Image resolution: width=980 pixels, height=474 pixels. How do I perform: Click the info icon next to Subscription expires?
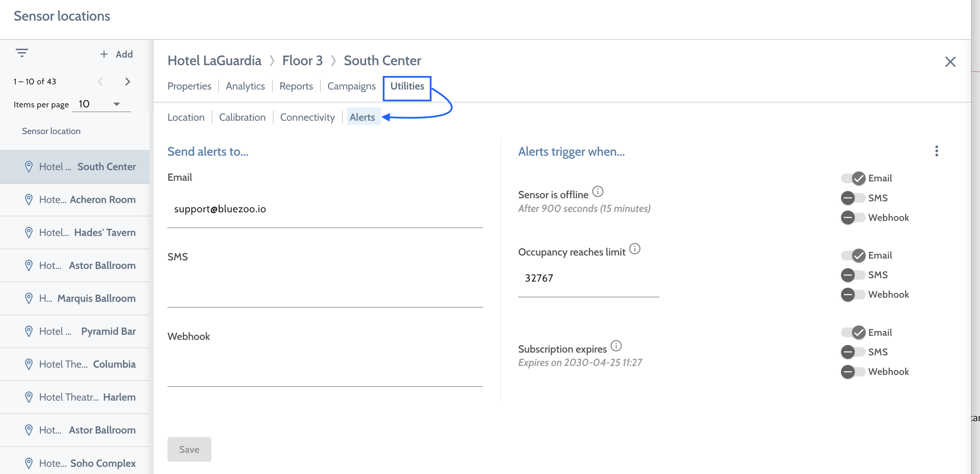(617, 346)
